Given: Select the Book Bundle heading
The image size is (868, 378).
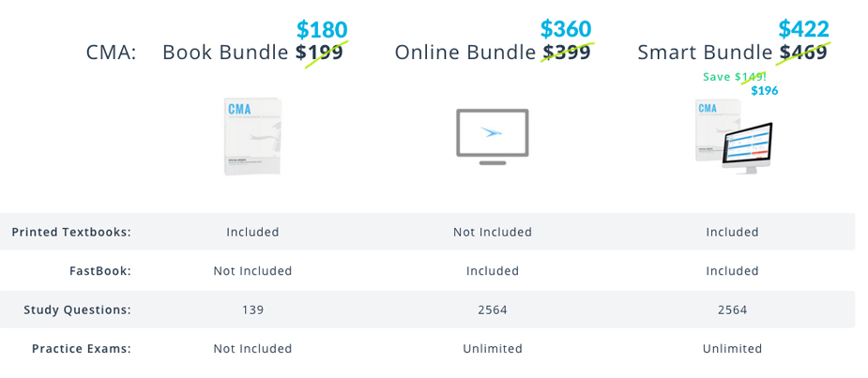Looking at the screenshot, I should point(225,53).
